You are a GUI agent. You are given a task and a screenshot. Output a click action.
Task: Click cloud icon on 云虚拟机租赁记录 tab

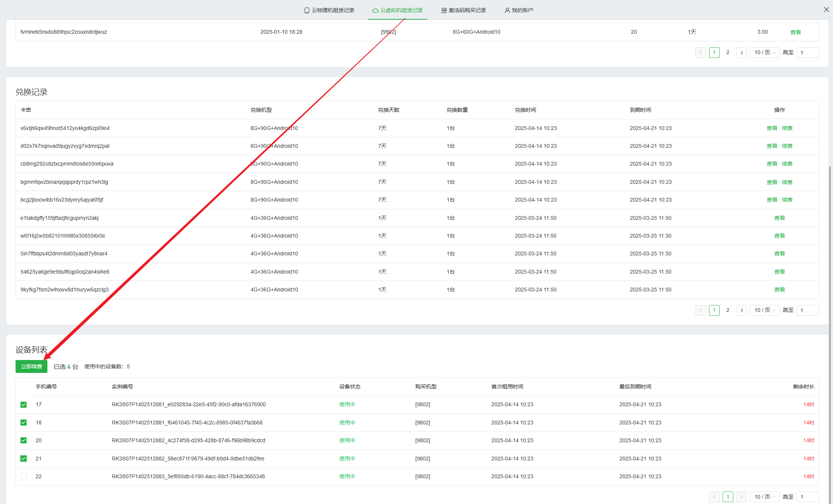(x=375, y=11)
